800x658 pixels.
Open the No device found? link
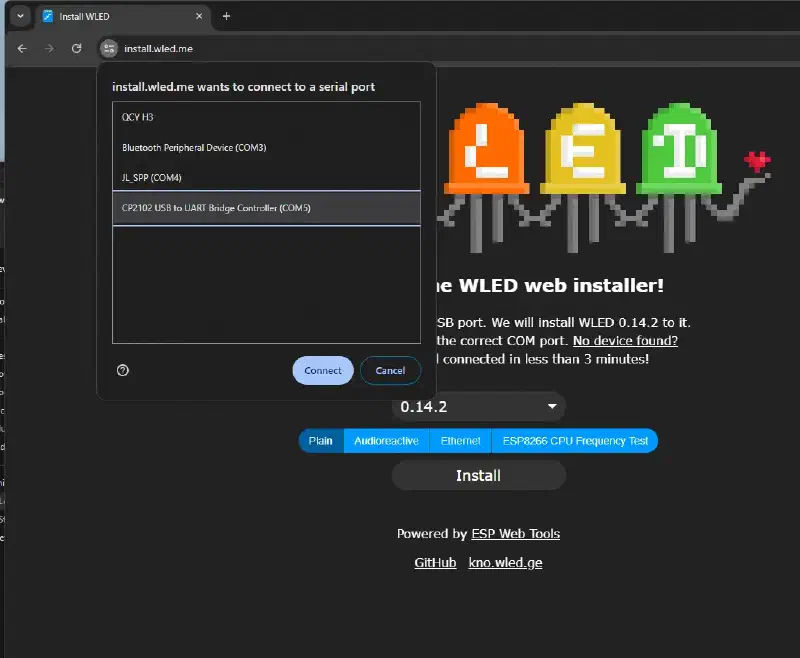[625, 341]
